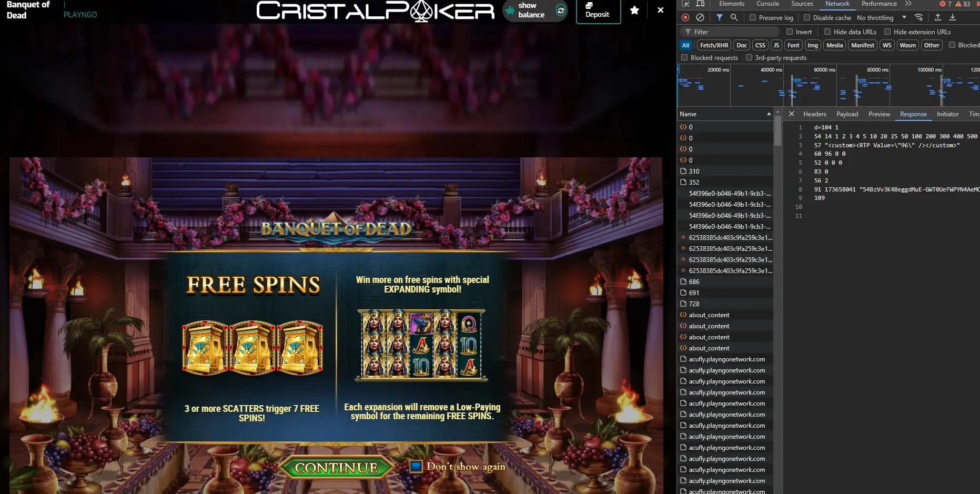Filter requests by Wasm type
The width and height of the screenshot is (980, 494).
908,45
